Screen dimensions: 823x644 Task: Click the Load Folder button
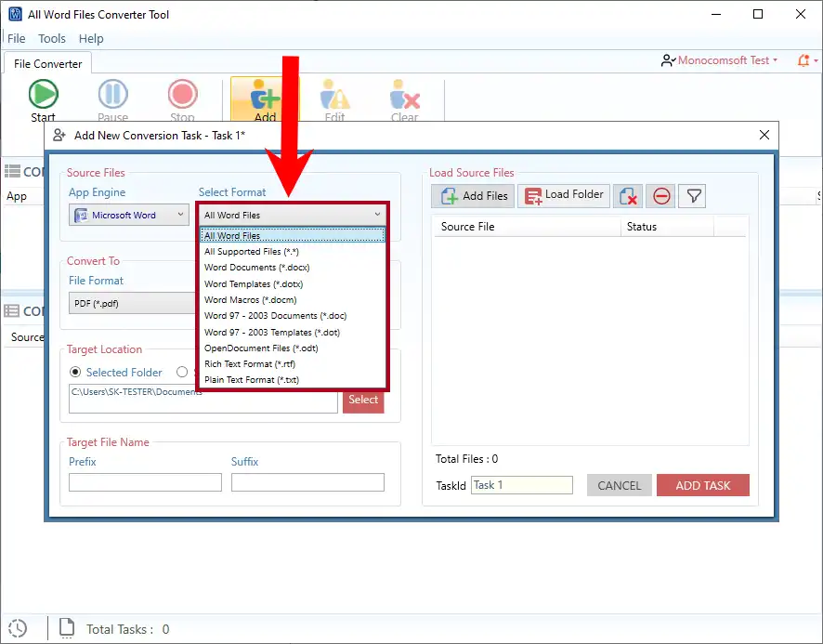click(x=564, y=196)
